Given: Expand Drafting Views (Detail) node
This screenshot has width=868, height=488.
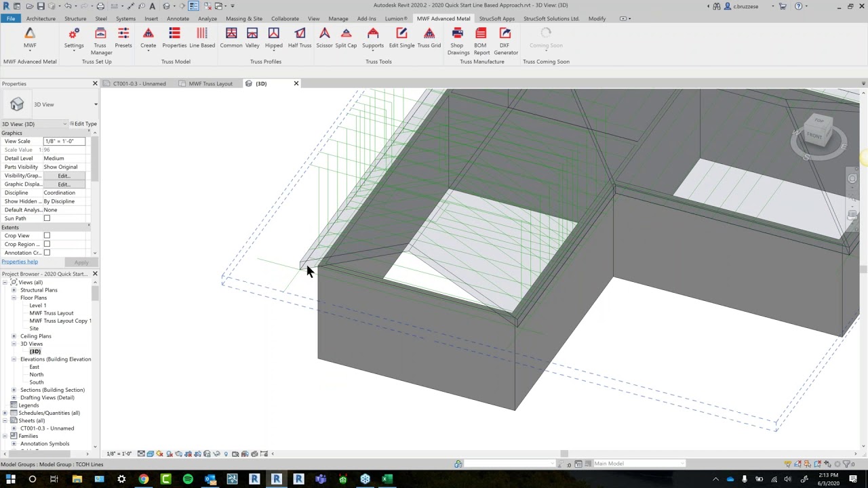Looking at the screenshot, I should (14, 398).
